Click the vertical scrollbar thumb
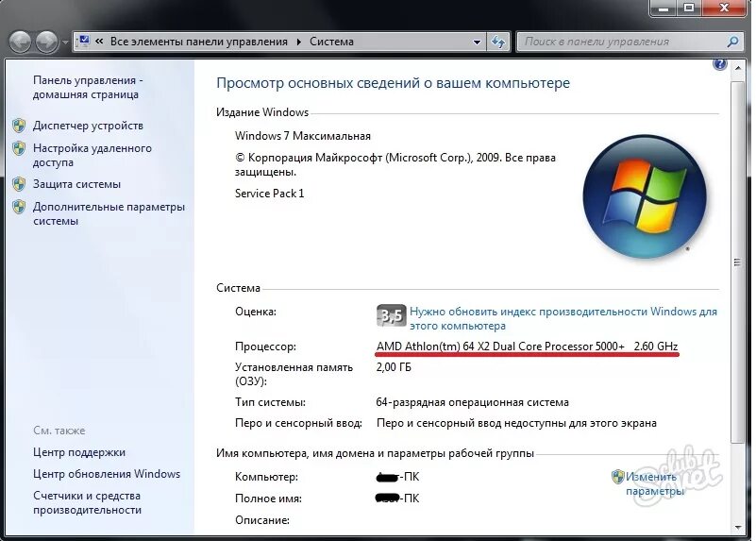The width and height of the screenshot is (756, 541). pos(737,262)
